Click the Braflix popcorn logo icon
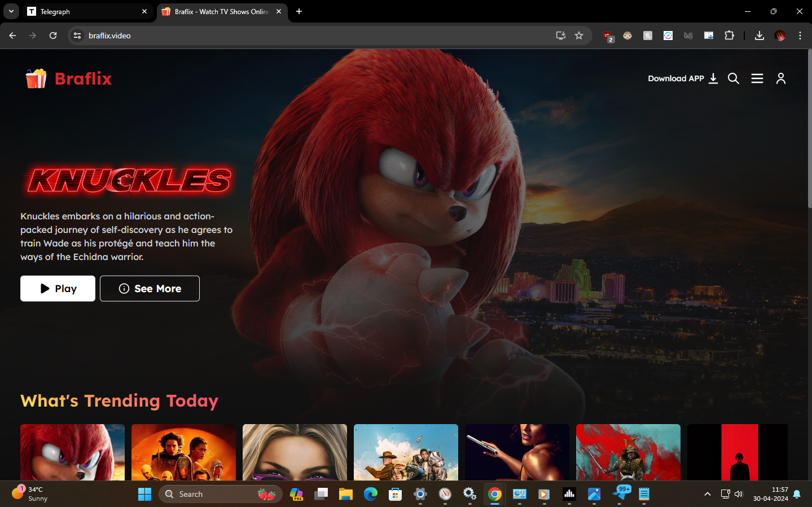This screenshot has height=507, width=812. click(36, 78)
